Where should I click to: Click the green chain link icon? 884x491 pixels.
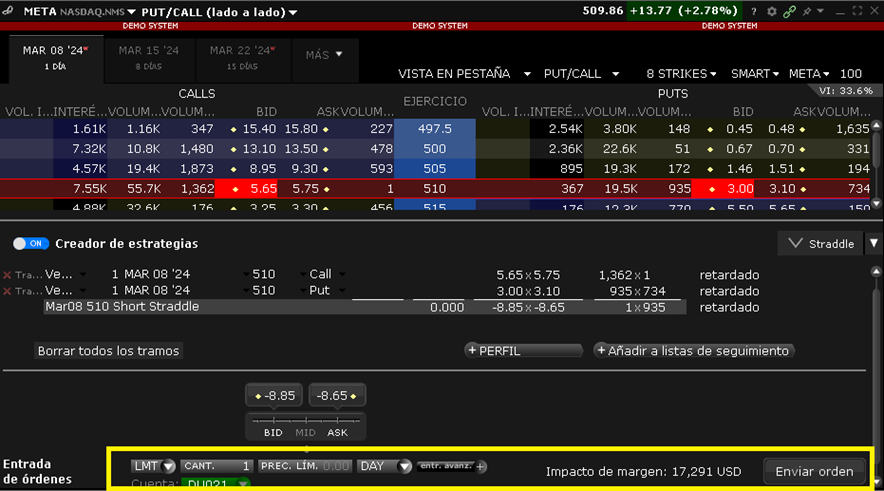click(x=789, y=12)
